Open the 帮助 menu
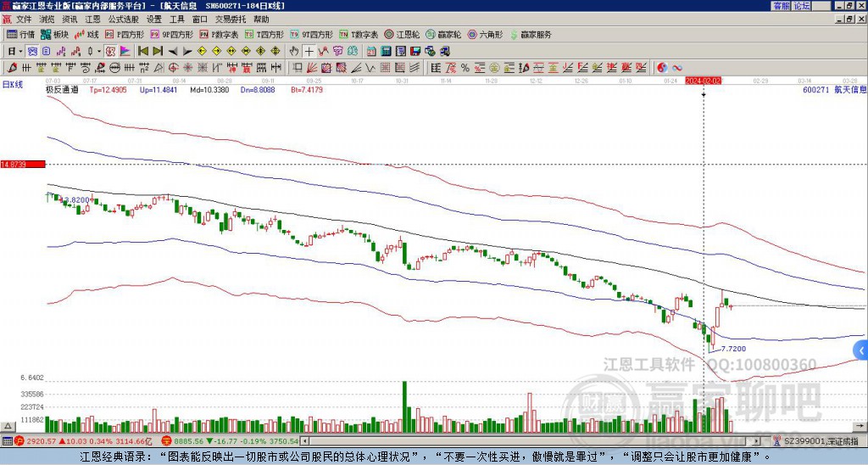The height and width of the screenshot is (465, 868). [x=261, y=20]
